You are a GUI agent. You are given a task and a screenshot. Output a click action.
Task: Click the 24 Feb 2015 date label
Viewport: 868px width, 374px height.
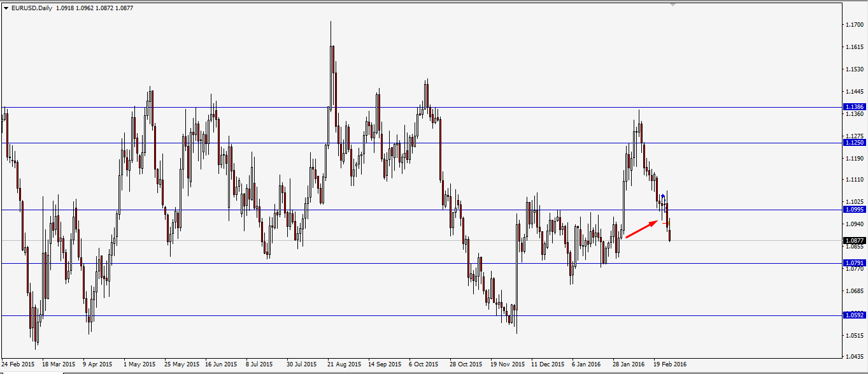(x=18, y=364)
